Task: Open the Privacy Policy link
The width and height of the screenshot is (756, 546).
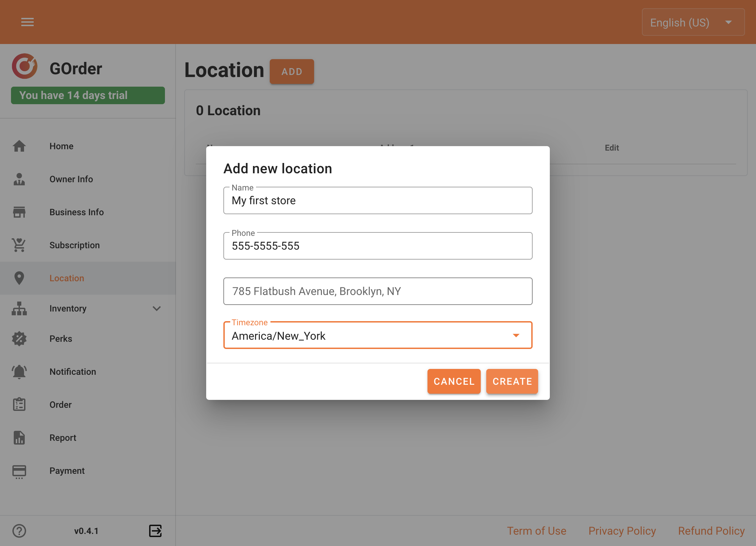Action: pos(622,531)
